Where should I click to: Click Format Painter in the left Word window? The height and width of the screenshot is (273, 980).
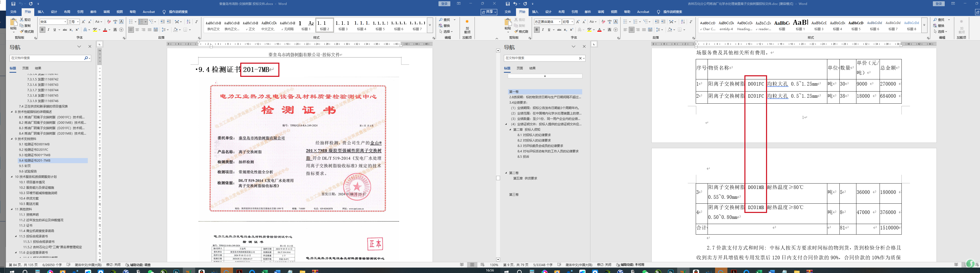[x=27, y=32]
